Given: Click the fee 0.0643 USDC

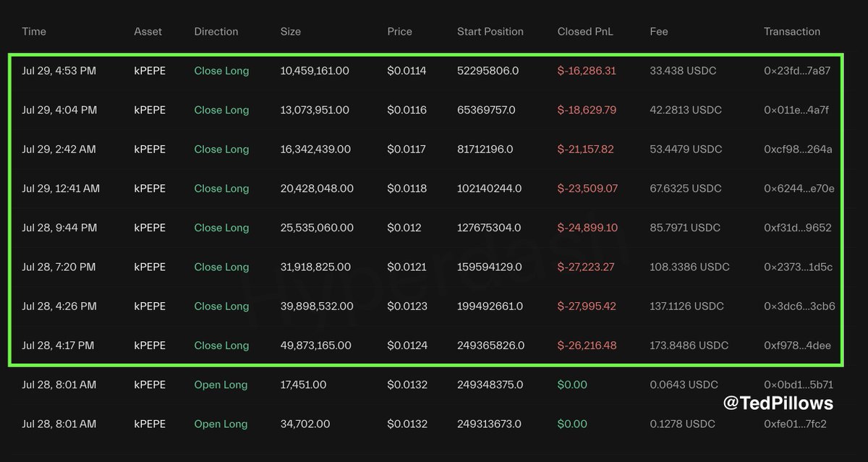Looking at the screenshot, I should click(x=684, y=385).
